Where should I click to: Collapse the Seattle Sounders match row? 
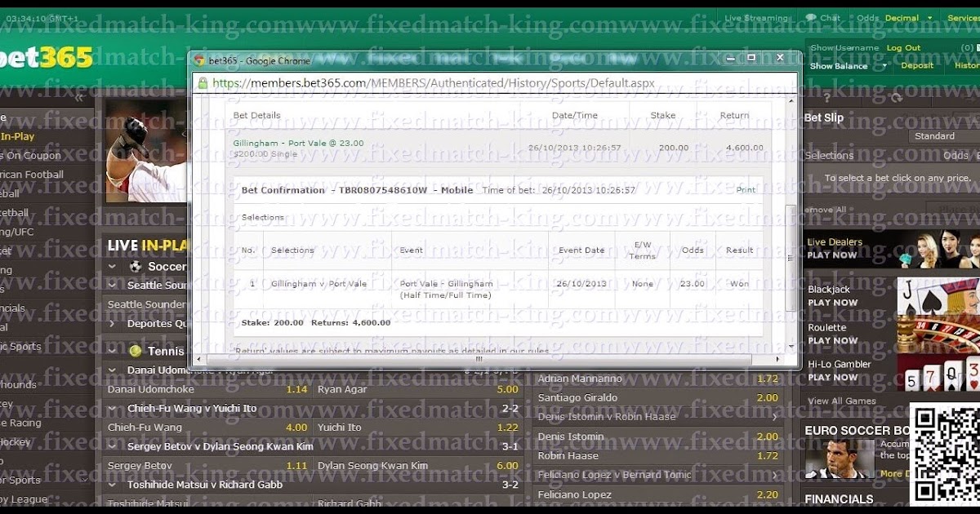click(x=113, y=286)
